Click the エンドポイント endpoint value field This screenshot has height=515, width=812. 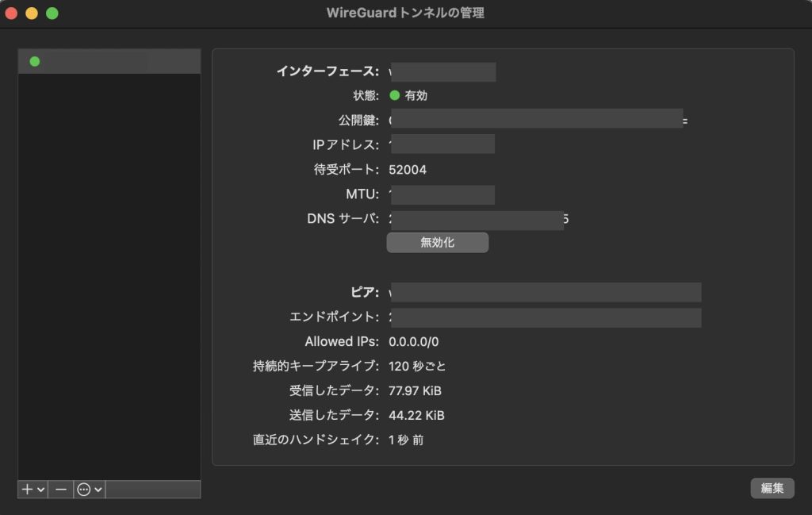point(546,317)
